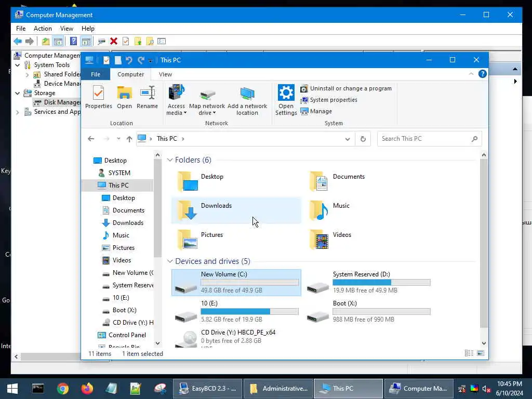Select CD Drive (Y:) HBCD_PE_x64
The image size is (532, 399).
coord(236,338)
